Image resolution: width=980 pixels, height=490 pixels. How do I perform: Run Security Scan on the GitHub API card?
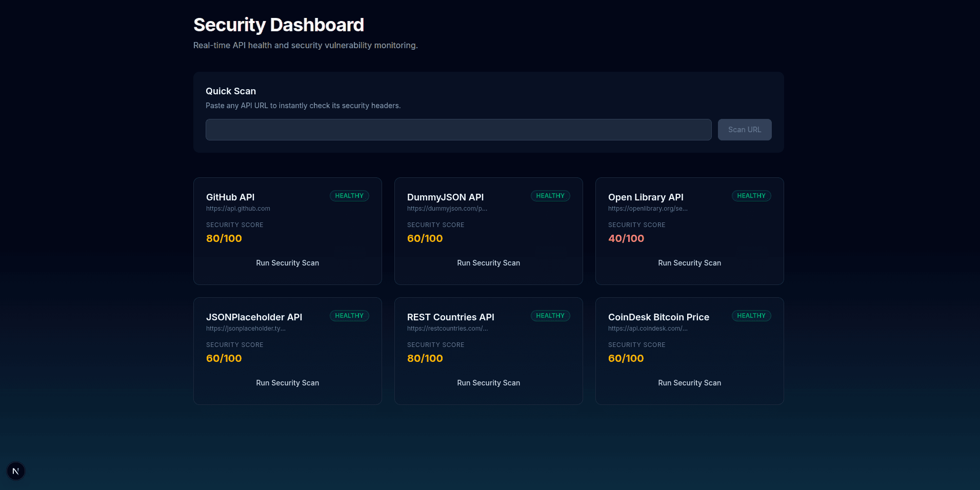tap(287, 262)
